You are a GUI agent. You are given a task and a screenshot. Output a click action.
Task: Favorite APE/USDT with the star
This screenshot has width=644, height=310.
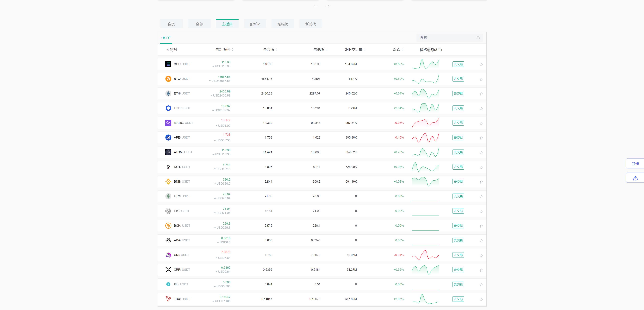pos(481,138)
